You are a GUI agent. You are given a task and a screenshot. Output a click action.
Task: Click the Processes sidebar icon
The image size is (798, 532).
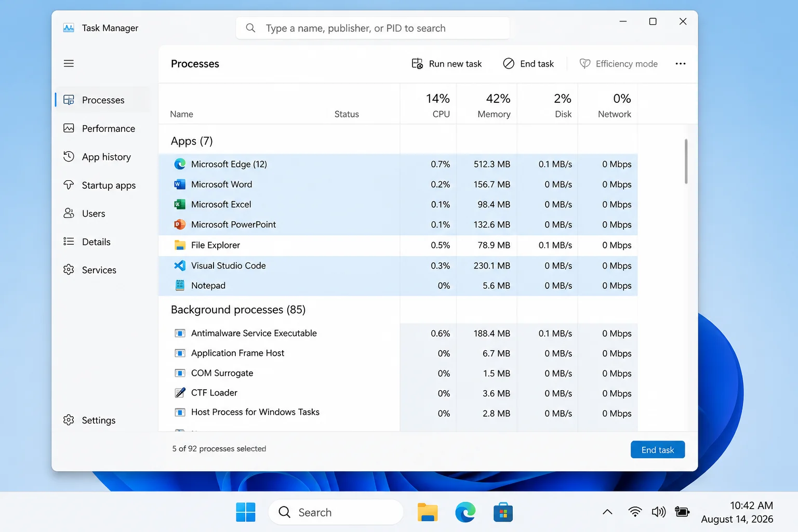coord(69,100)
